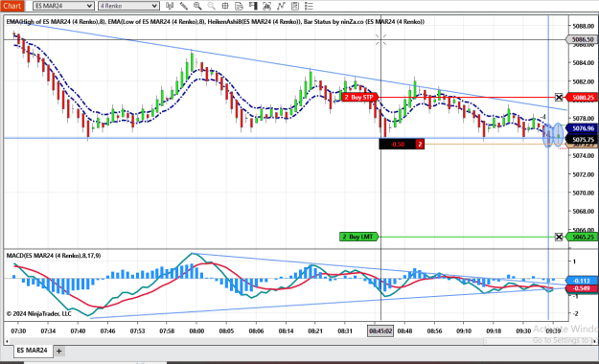The image size is (599, 364).
Task: Open the Strategies icon
Action: coord(295,6)
